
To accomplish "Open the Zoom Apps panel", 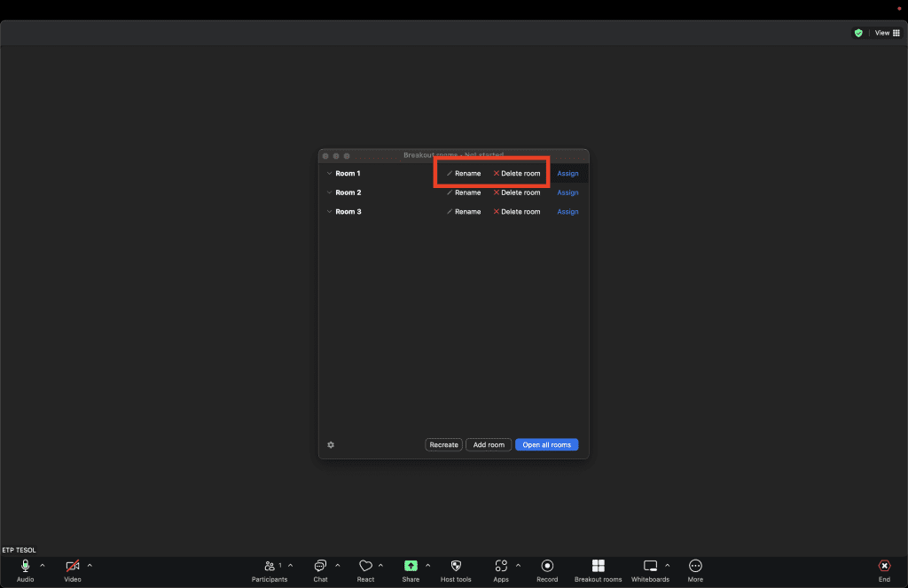I will [501, 568].
